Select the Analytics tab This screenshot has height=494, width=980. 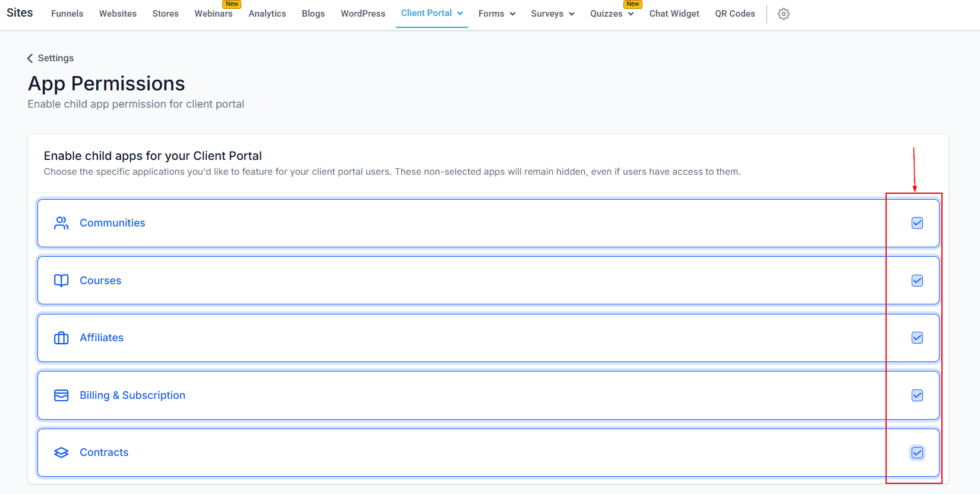pyautogui.click(x=267, y=14)
